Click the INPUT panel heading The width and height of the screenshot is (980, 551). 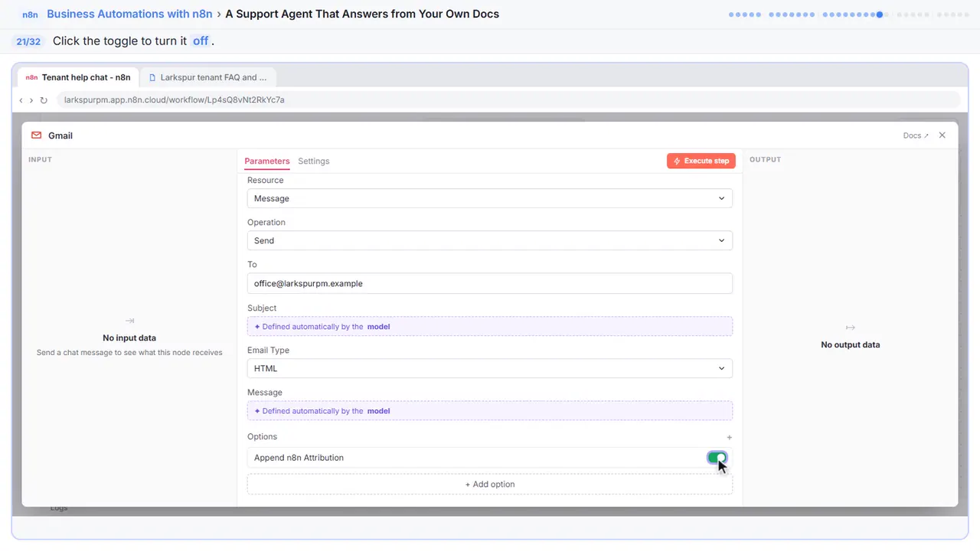(x=40, y=160)
